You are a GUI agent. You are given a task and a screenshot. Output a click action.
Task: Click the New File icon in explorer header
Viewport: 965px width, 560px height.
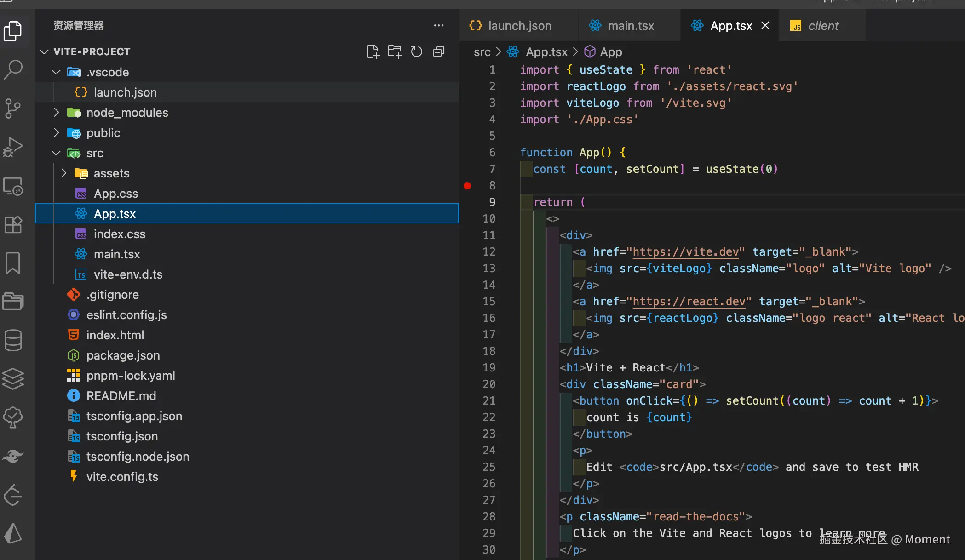pyautogui.click(x=373, y=51)
